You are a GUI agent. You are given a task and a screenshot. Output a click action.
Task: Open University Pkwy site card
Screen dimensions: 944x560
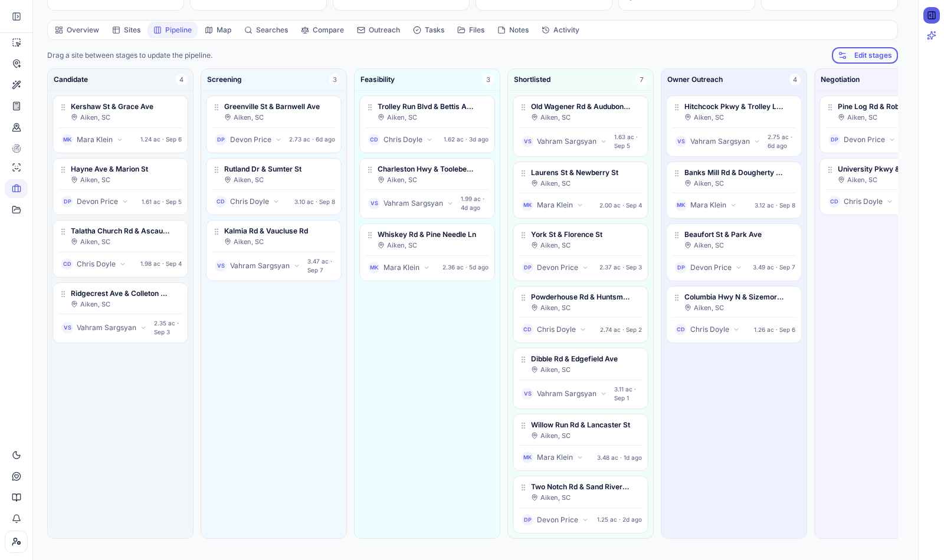point(868,169)
